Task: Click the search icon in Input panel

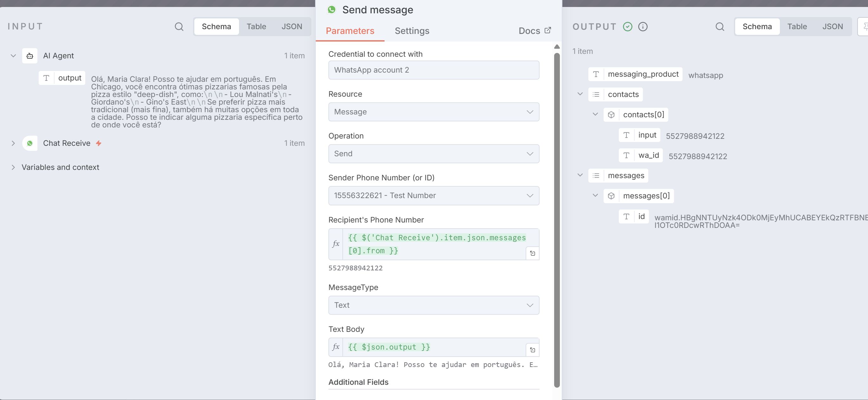Action: tap(179, 27)
